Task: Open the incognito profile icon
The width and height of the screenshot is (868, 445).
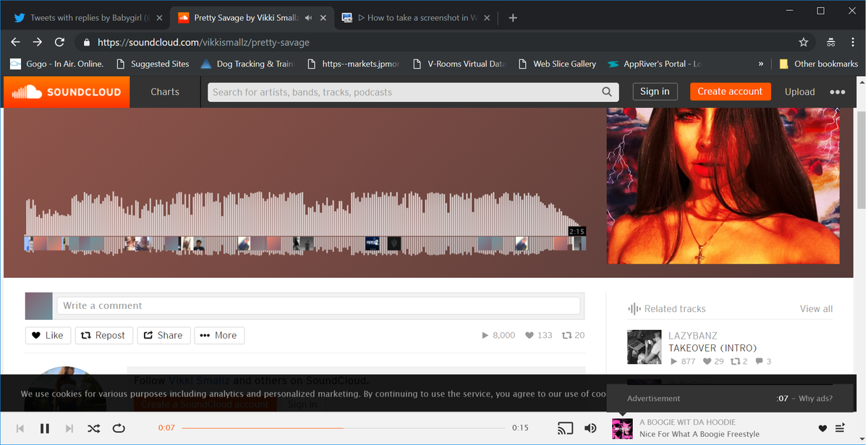Action: [x=831, y=42]
